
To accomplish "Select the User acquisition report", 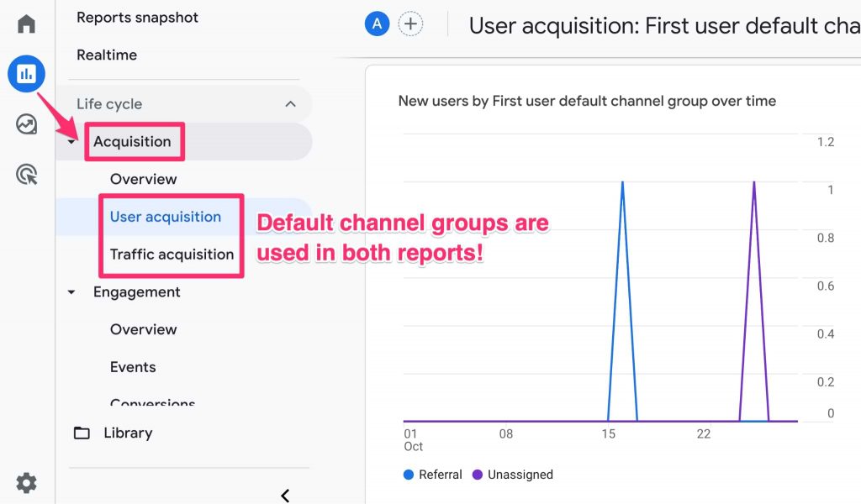I will tap(167, 216).
